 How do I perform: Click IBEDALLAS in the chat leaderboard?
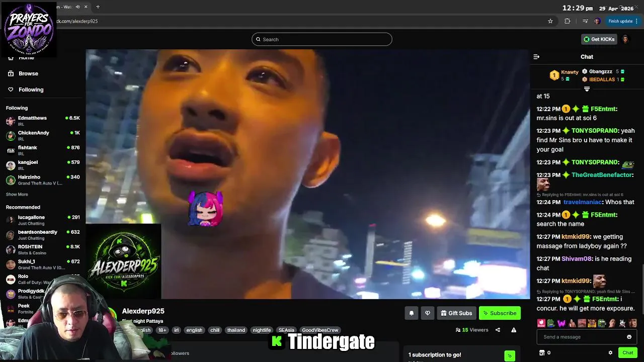[x=602, y=79]
